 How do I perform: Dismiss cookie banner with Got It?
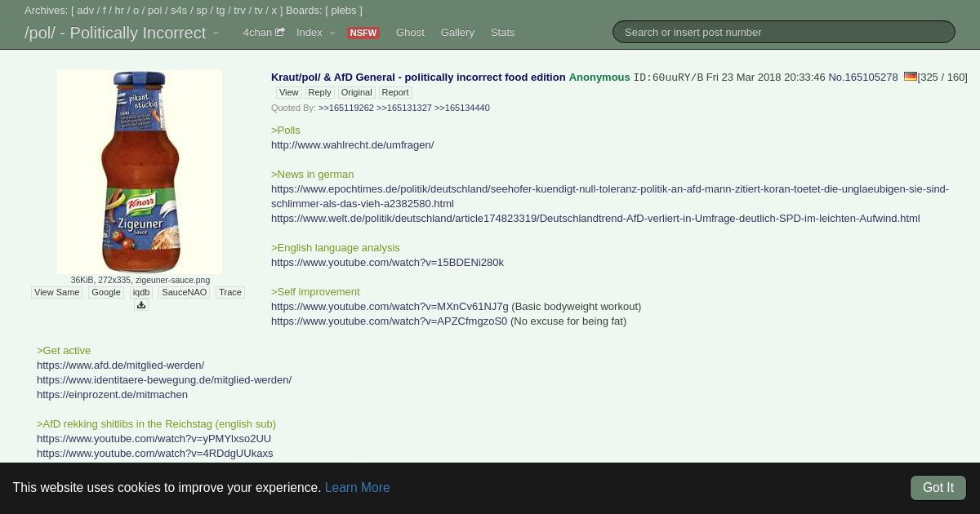(x=938, y=488)
